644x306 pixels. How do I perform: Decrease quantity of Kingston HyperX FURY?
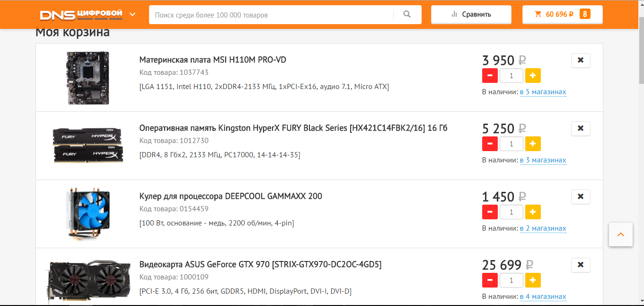(x=490, y=144)
